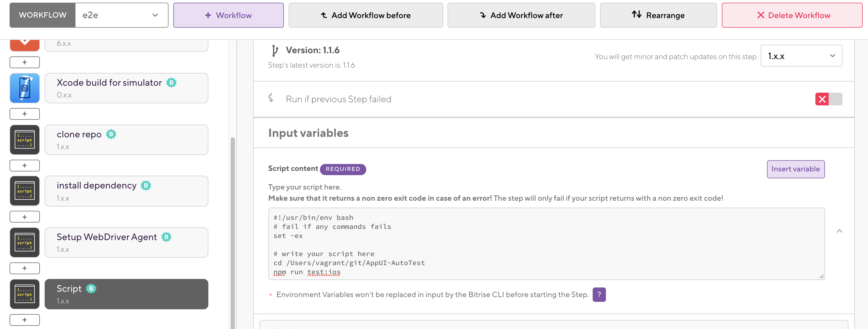The height and width of the screenshot is (329, 868).
Task: Click the Setup WebDriver Agent script icon
Action: pos(25,242)
